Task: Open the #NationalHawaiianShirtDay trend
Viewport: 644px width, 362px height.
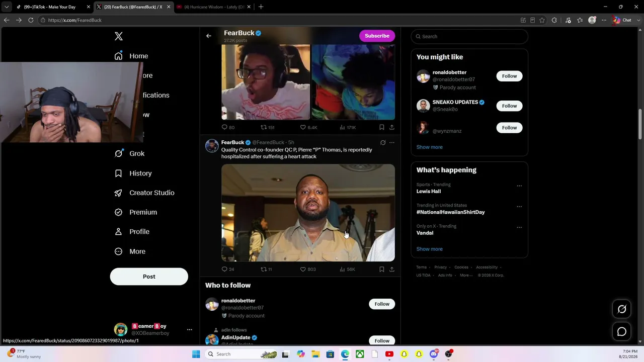Action: click(450, 212)
